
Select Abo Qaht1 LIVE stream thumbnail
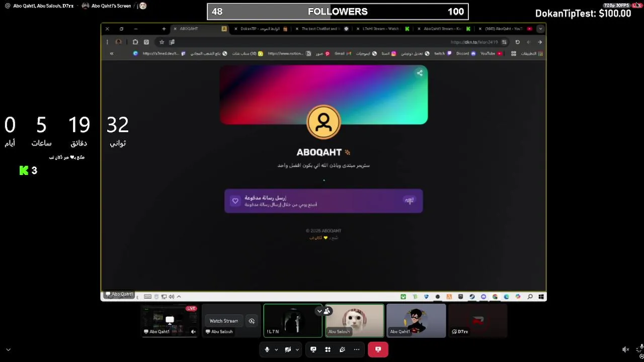click(x=169, y=320)
